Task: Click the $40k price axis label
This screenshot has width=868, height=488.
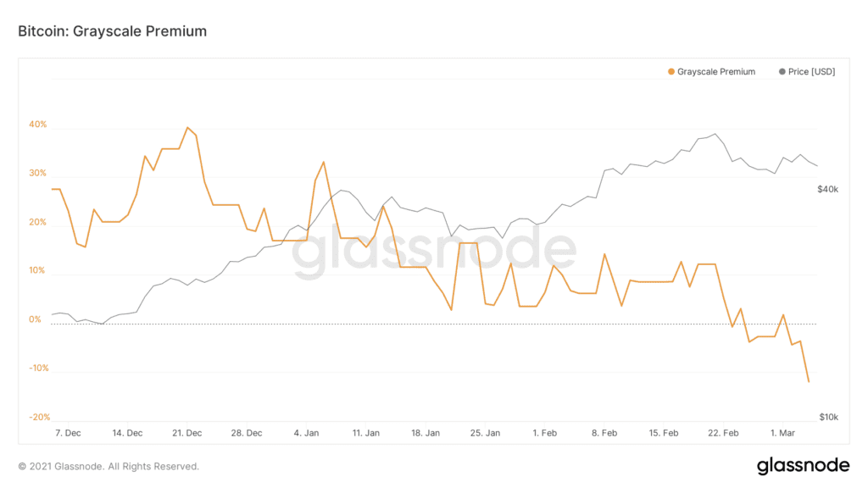Action: [828, 189]
